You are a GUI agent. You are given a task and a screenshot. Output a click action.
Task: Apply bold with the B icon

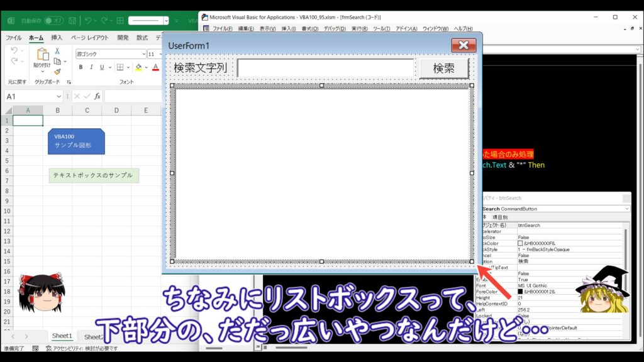pyautogui.click(x=81, y=67)
